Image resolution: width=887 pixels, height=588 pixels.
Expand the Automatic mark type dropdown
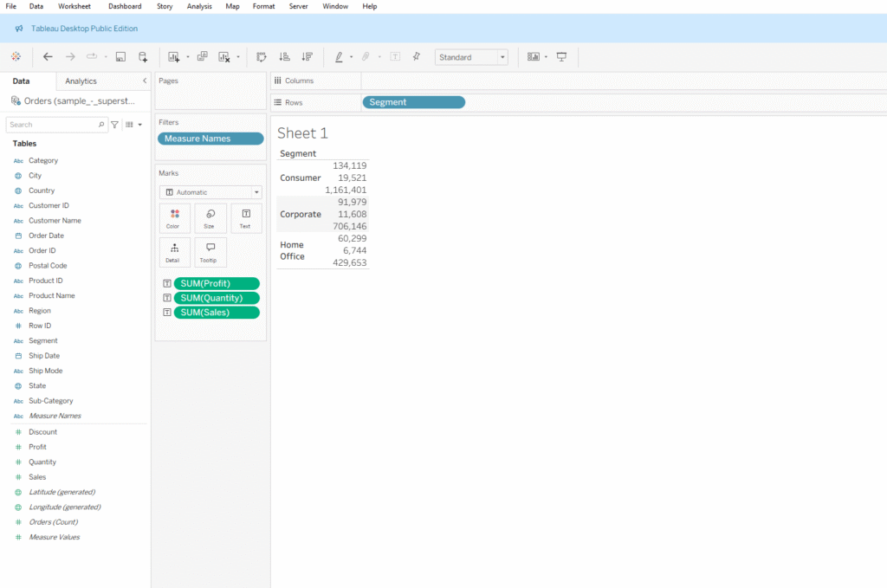(x=210, y=192)
